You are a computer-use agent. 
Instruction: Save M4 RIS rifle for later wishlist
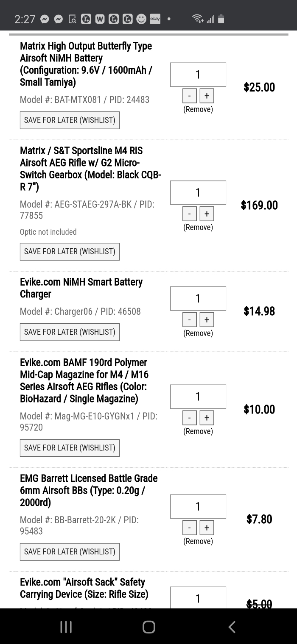[70, 251]
